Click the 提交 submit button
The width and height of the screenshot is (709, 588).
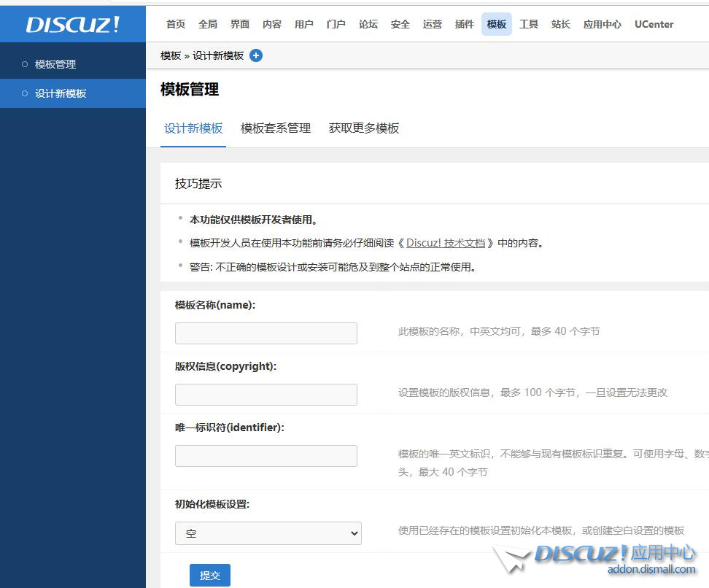coord(210,575)
